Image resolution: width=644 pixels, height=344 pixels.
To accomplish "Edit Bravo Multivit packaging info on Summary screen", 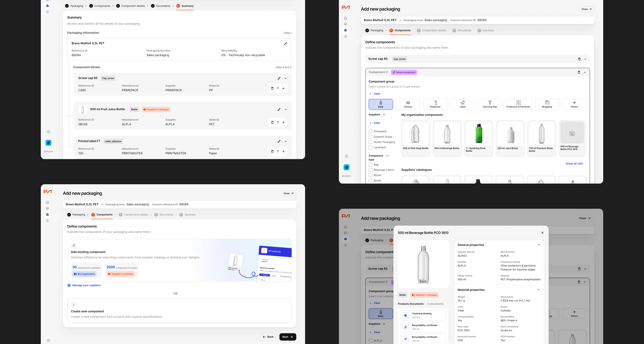I will [285, 44].
